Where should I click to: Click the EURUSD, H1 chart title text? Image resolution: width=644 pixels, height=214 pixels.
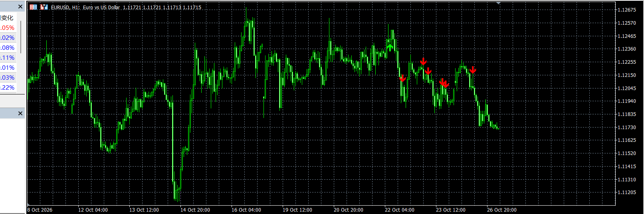coord(66,8)
